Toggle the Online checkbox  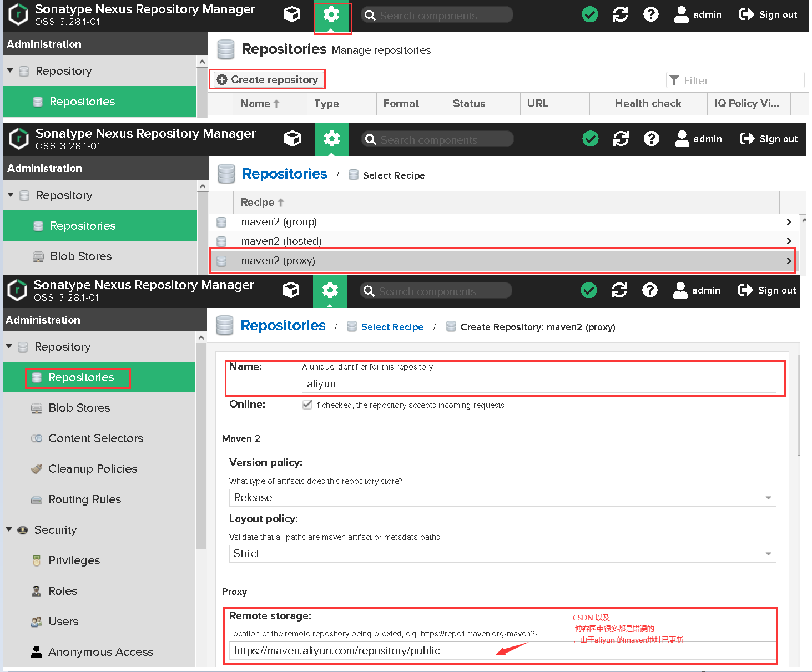(x=307, y=405)
